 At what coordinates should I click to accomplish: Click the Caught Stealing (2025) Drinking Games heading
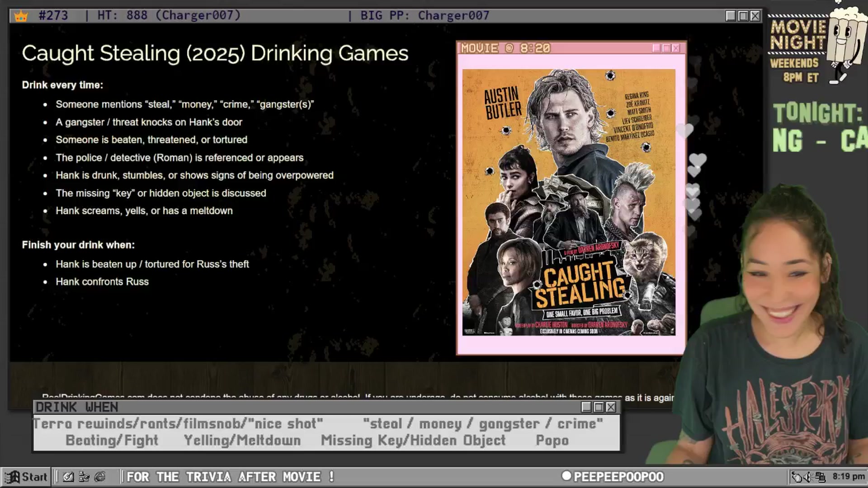[x=215, y=53]
